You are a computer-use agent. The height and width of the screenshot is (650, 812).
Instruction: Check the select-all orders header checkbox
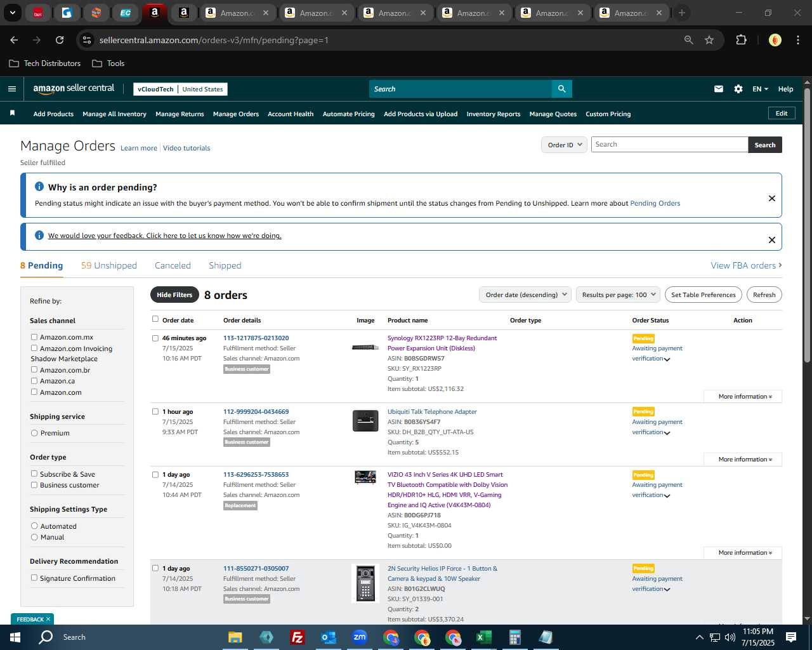pos(155,319)
